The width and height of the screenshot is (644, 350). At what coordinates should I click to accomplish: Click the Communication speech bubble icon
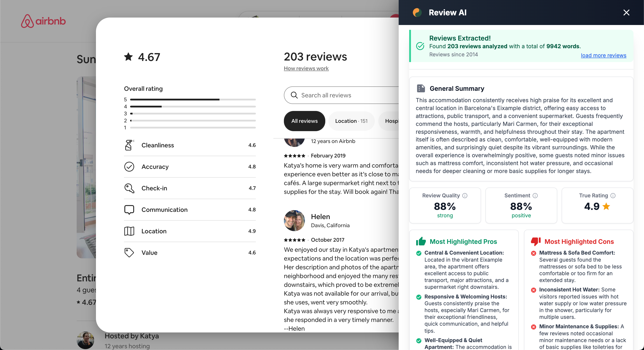pyautogui.click(x=129, y=210)
